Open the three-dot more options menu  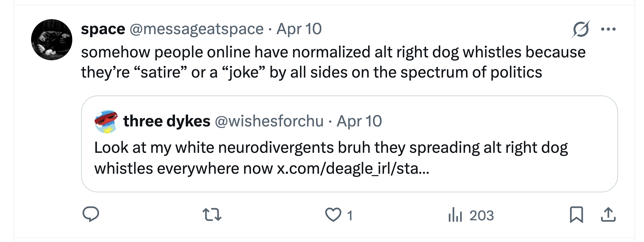click(x=608, y=29)
